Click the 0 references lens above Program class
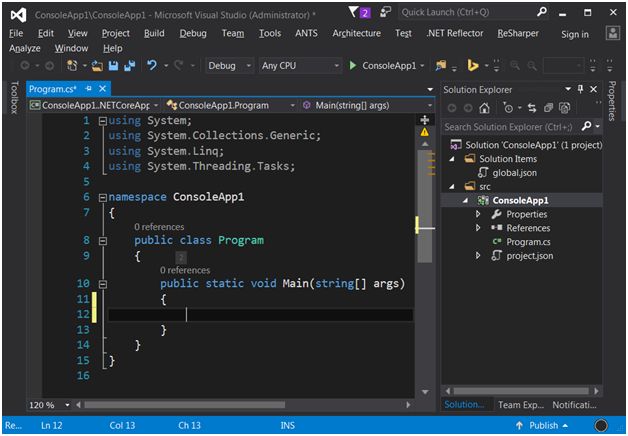Viewport: 628px width, 436px height. 159,227
